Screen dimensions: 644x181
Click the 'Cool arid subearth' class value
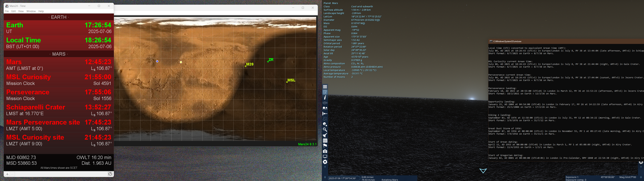[x=362, y=6]
